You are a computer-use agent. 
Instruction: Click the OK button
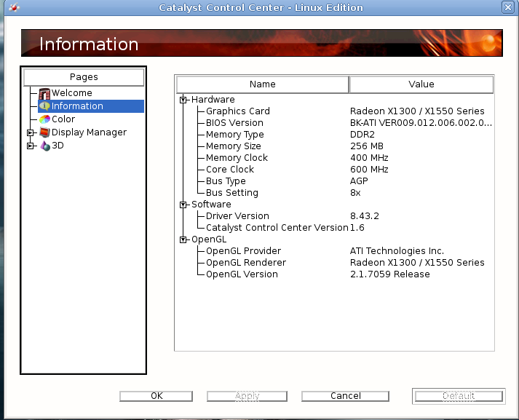click(157, 396)
